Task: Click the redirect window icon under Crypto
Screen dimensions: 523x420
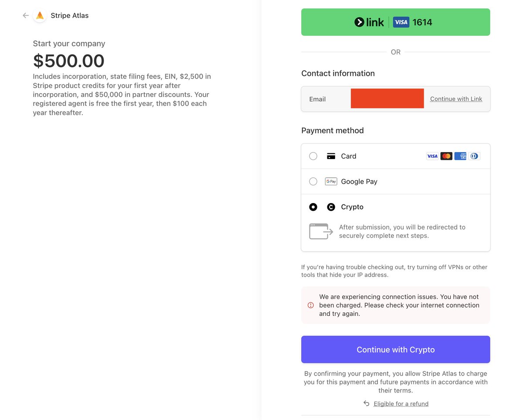Action: tap(321, 231)
